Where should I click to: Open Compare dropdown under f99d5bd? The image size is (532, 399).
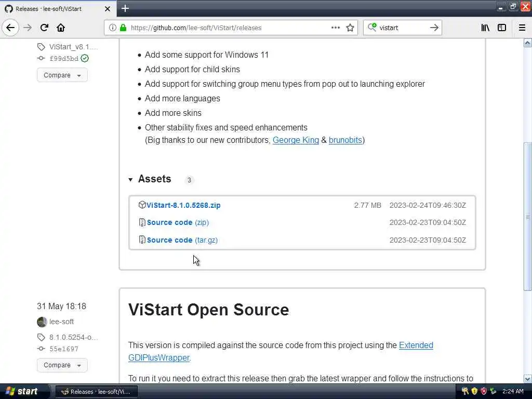[62, 75]
